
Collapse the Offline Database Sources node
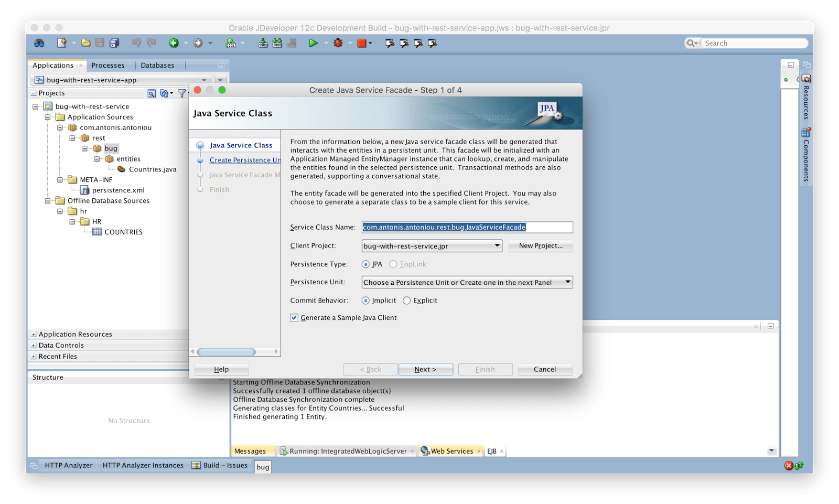(48, 201)
